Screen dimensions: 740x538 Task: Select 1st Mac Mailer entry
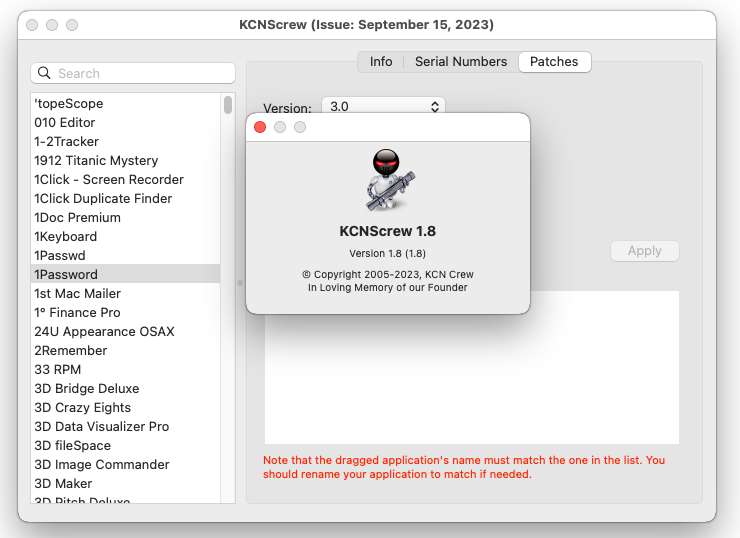click(x=126, y=294)
